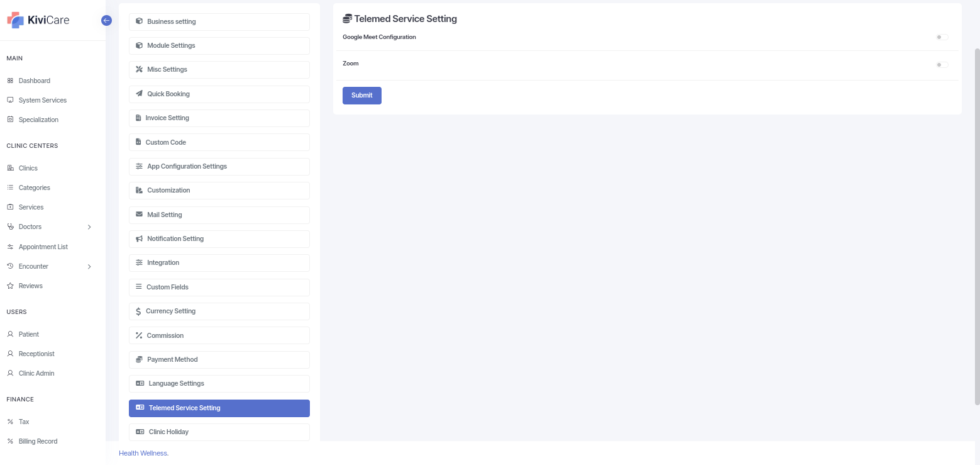Collapse sidebar with the arrow button

point(106,20)
